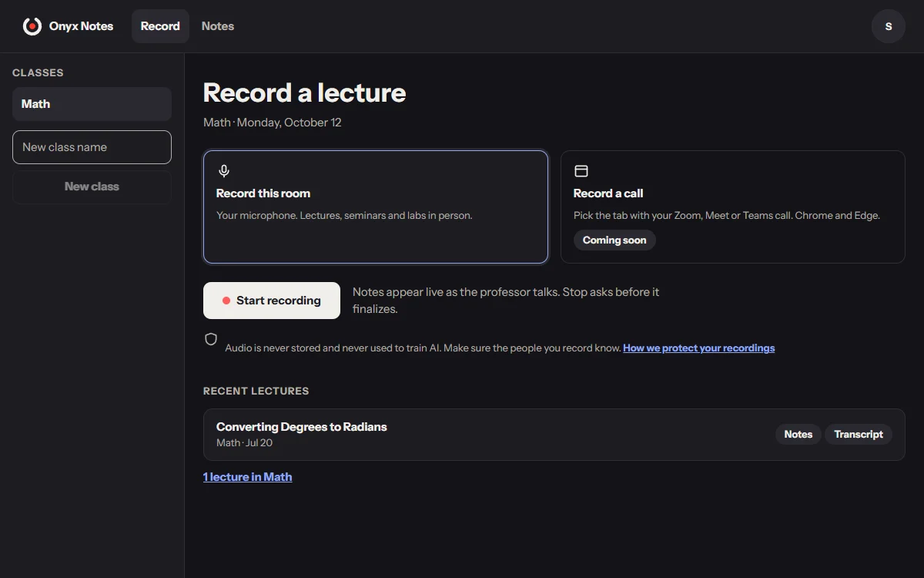924x578 pixels.
Task: Click the Onyx Notes brand name
Action: 81,26
